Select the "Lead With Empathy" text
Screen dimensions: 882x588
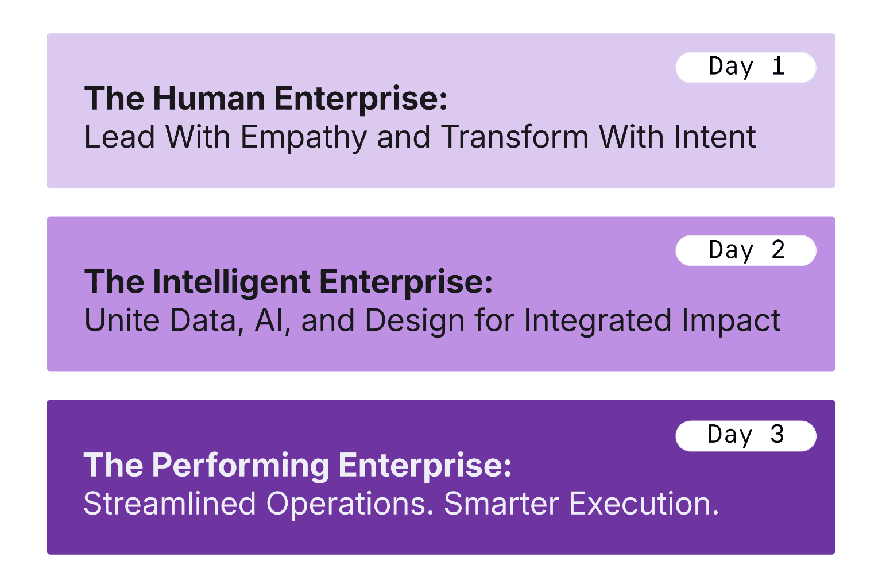(x=225, y=137)
